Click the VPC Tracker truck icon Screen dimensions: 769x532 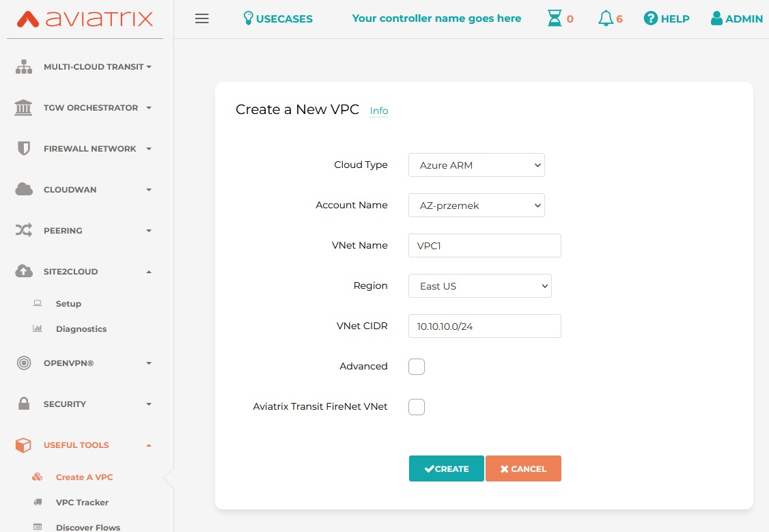38,501
